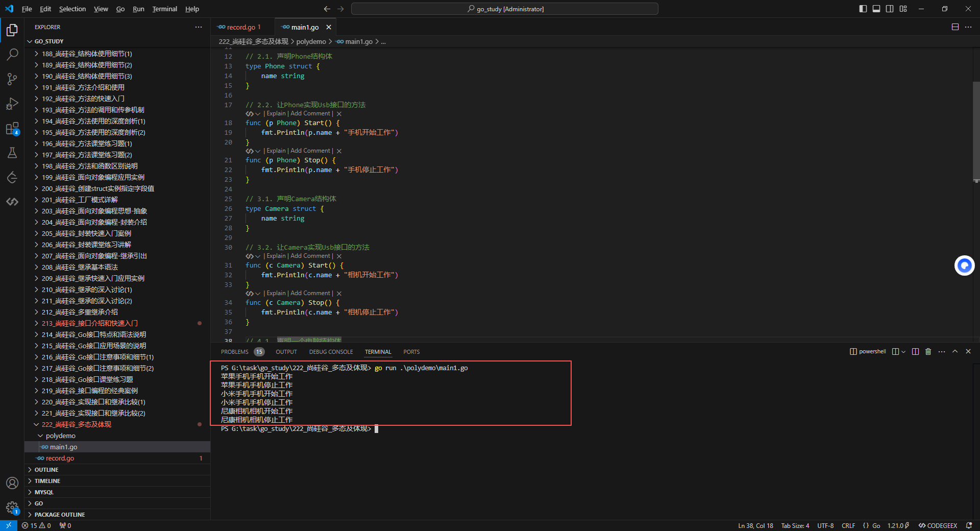
Task: Open editor More Actions ellipsis
Action: (x=968, y=27)
